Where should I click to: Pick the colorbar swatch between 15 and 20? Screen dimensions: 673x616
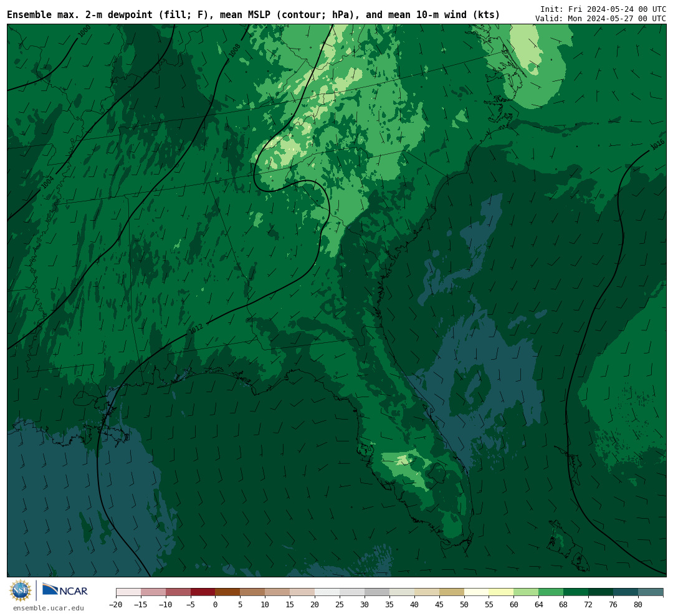303,592
